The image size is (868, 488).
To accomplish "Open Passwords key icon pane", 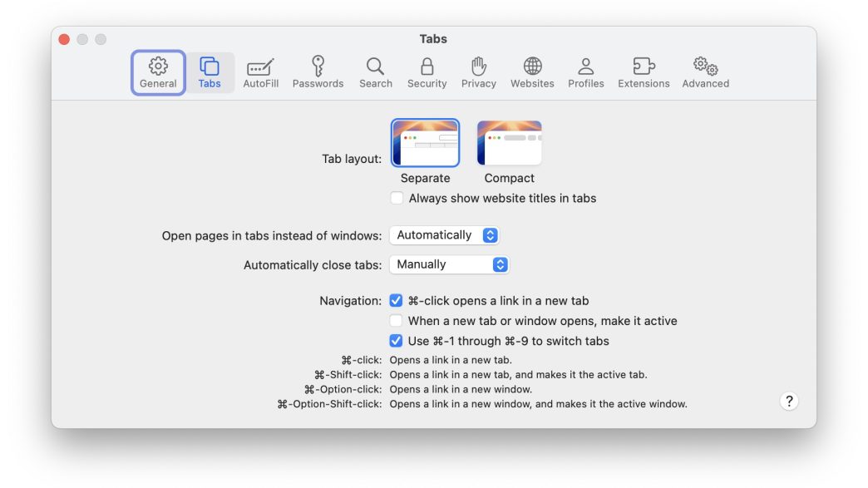I will click(x=318, y=67).
